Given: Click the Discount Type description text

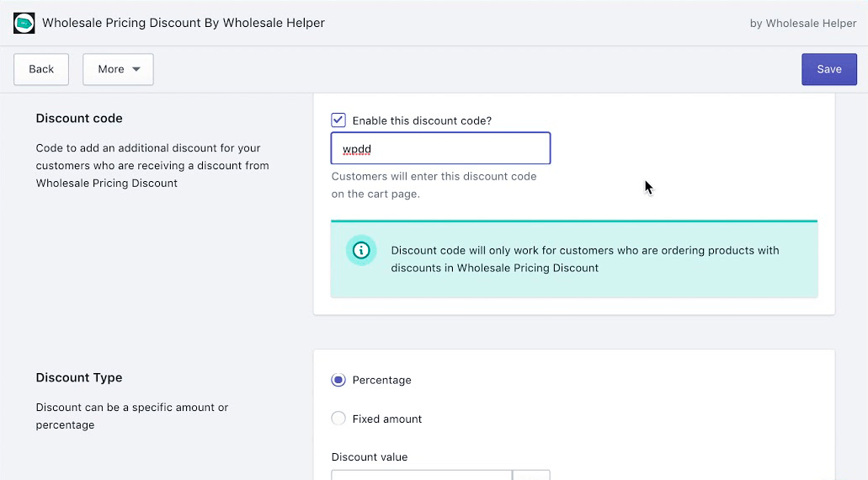Looking at the screenshot, I should click(131, 416).
